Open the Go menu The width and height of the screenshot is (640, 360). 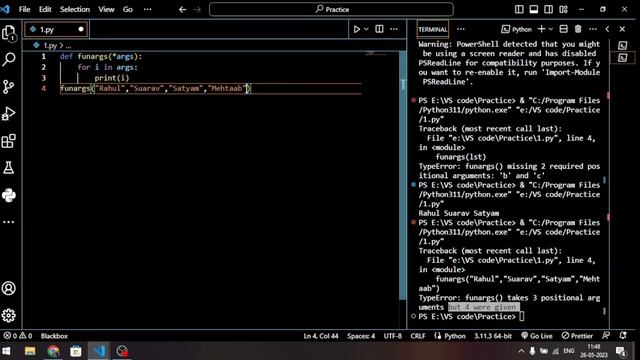click(128, 9)
